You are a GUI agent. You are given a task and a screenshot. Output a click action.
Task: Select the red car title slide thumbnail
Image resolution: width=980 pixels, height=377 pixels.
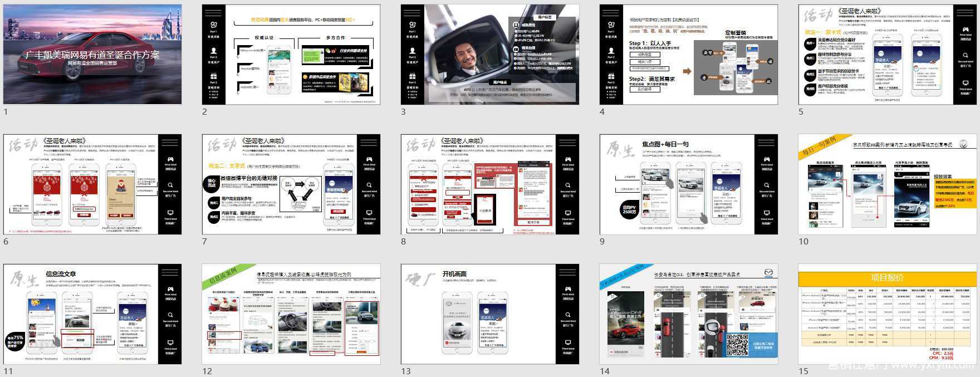[x=92, y=55]
